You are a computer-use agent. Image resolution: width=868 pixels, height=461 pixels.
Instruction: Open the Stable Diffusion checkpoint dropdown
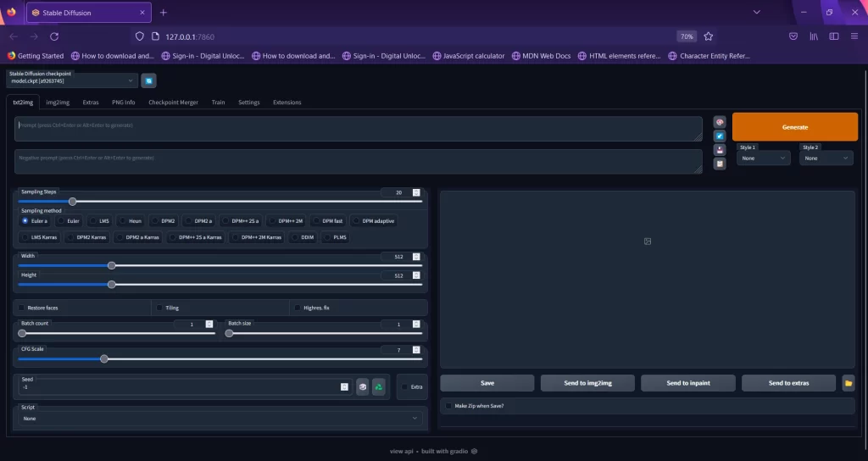72,81
